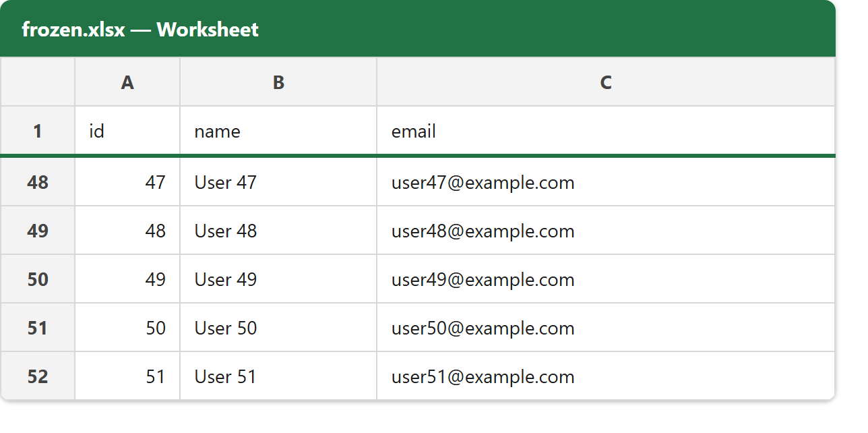This screenshot has width=868, height=433.
Task: Click the select-all corner cell
Action: pyautogui.click(x=38, y=82)
